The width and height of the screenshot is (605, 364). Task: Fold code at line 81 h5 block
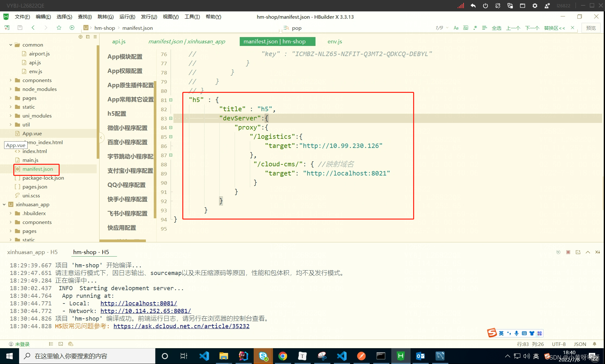pyautogui.click(x=171, y=100)
